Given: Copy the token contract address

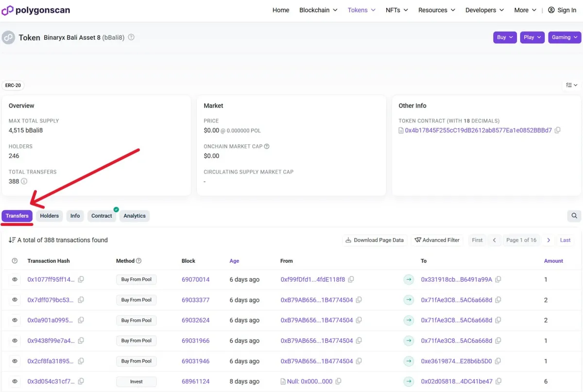Looking at the screenshot, I should tap(557, 131).
